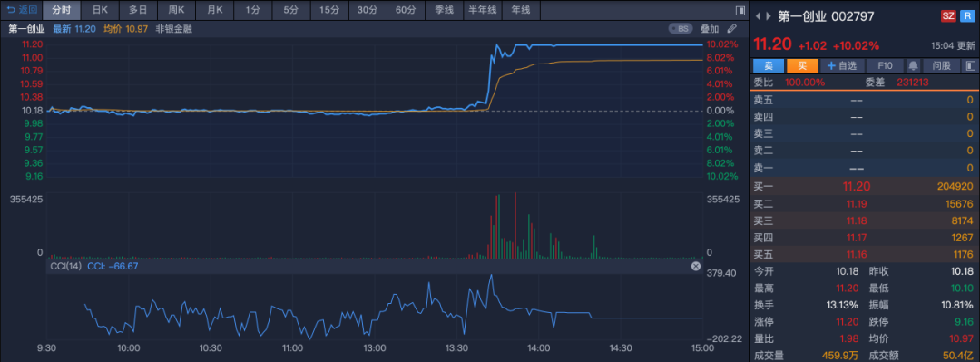Image resolution: width=980 pixels, height=362 pixels.
Task: Click 跌停 limit-down price 9.16
Action: point(964,322)
